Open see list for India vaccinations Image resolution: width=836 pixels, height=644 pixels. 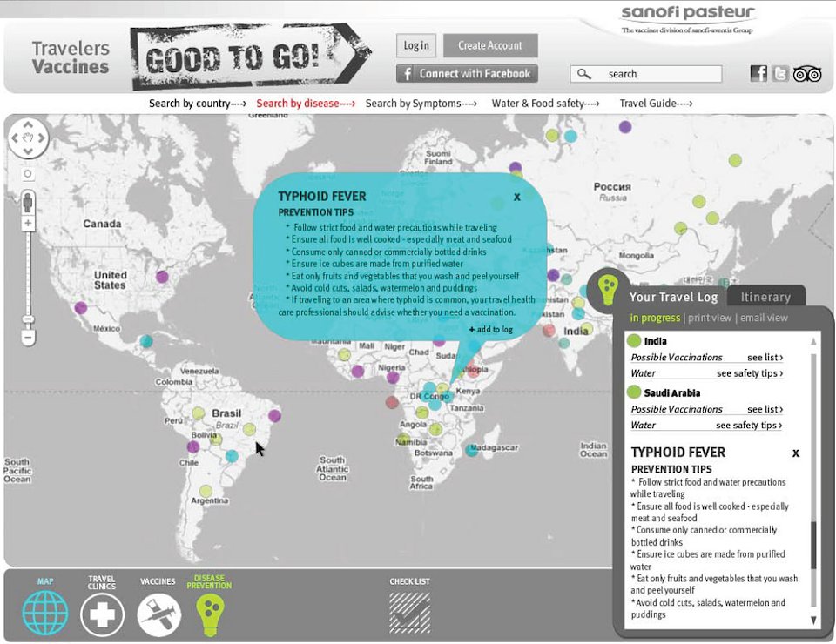click(x=765, y=358)
